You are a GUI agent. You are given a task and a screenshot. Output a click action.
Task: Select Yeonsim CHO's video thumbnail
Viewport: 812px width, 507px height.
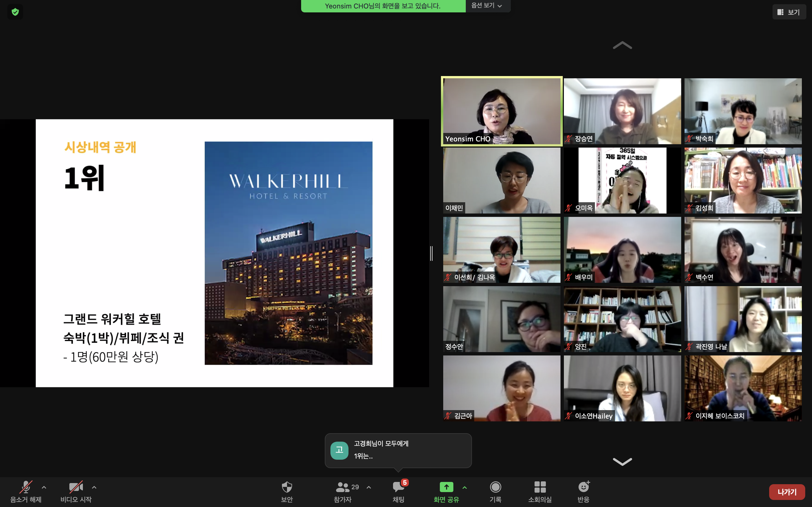[502, 111]
